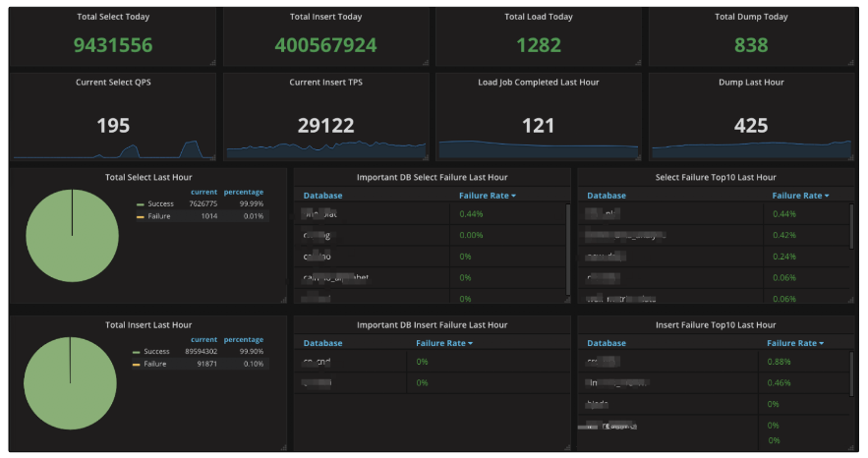The image size is (868, 458).
Task: Click resize handle of Total Select Last Hour panel
Action: (283, 300)
